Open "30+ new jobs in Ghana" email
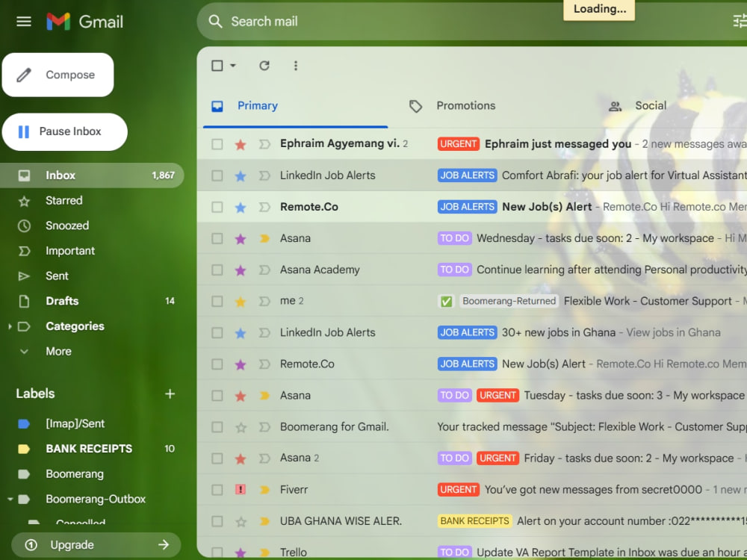 pos(471,332)
